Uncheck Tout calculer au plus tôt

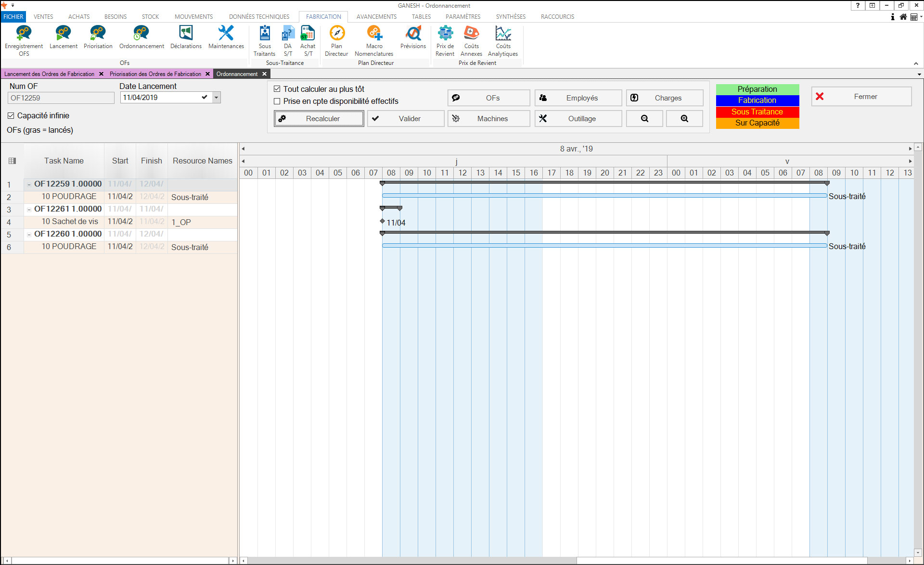coord(277,89)
